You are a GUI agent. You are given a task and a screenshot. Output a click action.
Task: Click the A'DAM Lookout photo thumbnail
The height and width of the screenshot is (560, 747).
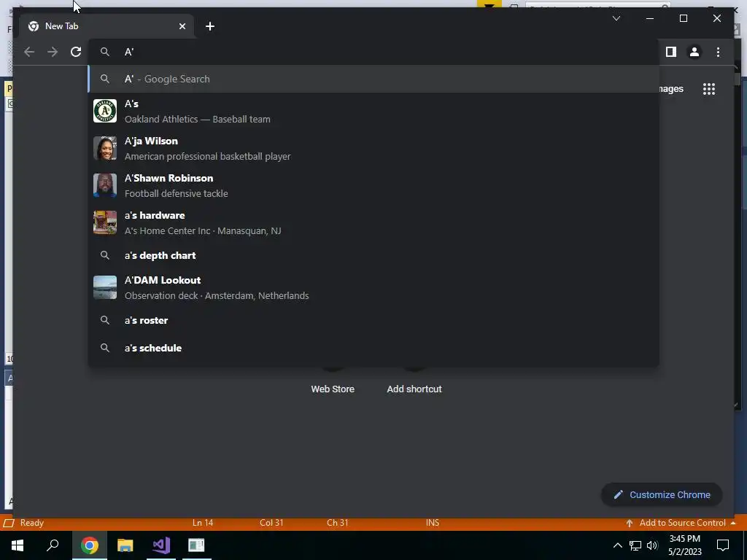point(105,287)
